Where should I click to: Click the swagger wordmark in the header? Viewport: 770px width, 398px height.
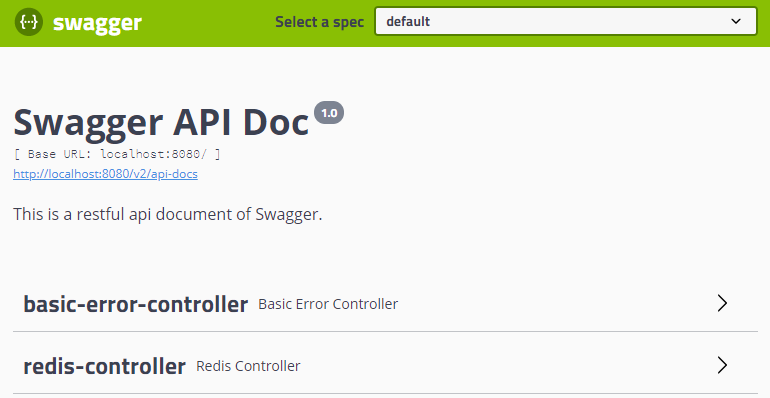point(97,23)
